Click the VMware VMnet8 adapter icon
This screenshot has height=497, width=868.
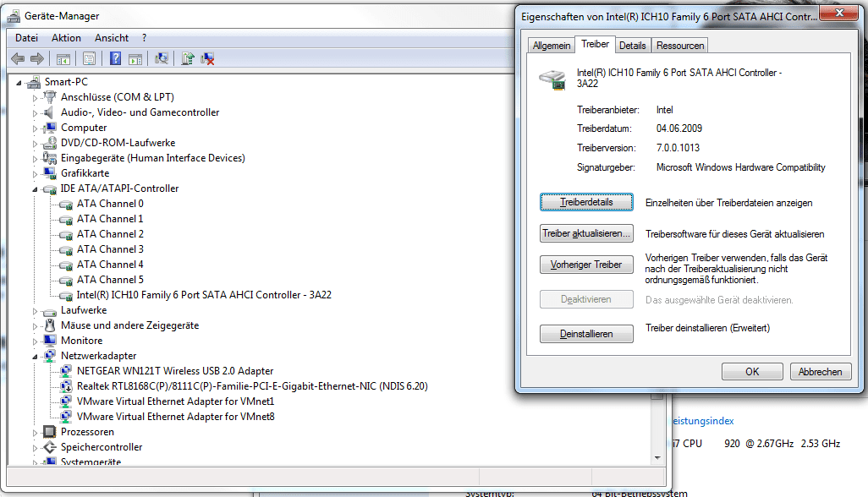66,417
